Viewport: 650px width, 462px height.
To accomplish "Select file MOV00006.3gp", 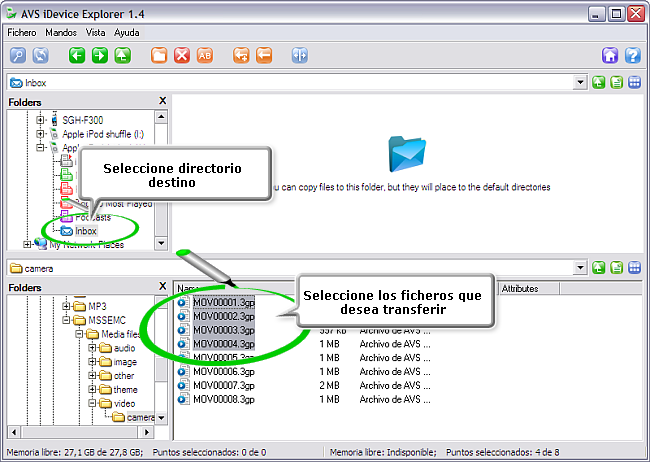I will click(224, 371).
